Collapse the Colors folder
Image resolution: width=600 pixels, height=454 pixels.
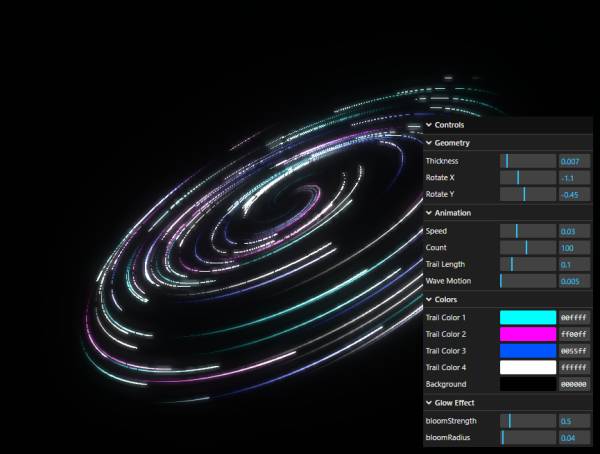coord(446,299)
